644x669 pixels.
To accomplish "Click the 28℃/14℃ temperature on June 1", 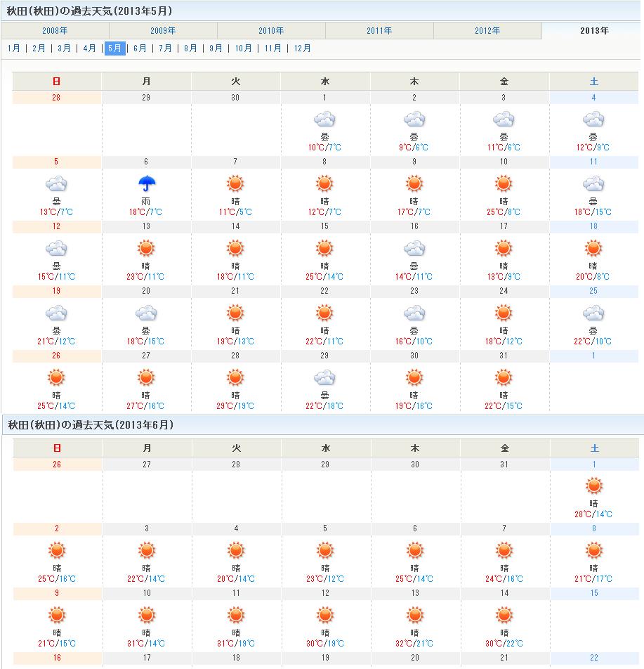I will (593, 514).
